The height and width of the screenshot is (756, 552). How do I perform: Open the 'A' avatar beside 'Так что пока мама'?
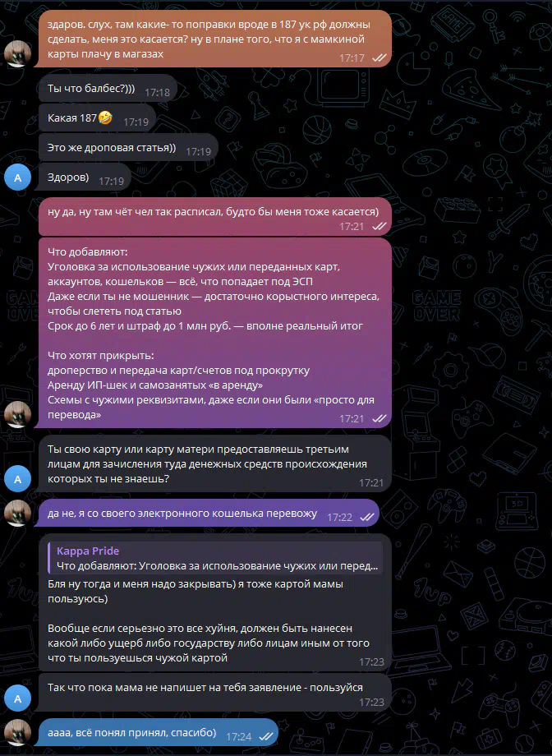pyautogui.click(x=18, y=698)
